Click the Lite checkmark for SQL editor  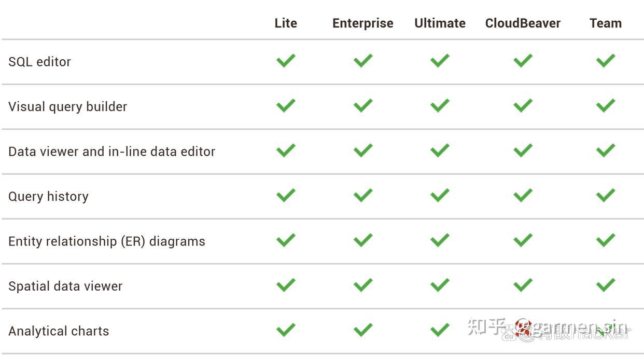(286, 61)
